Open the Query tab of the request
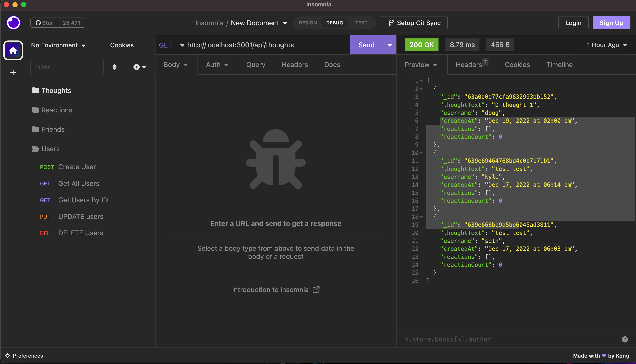 [x=256, y=64]
